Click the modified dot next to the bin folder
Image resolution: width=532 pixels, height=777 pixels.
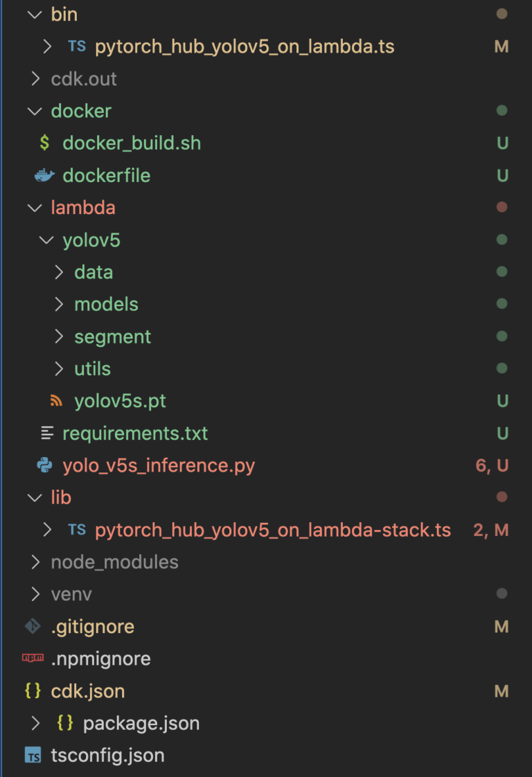pos(502,14)
